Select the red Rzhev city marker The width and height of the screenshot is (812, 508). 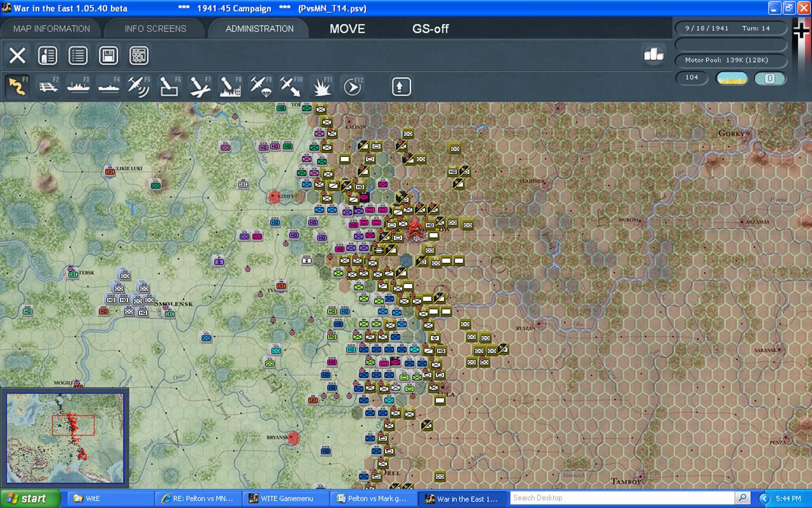[275, 196]
